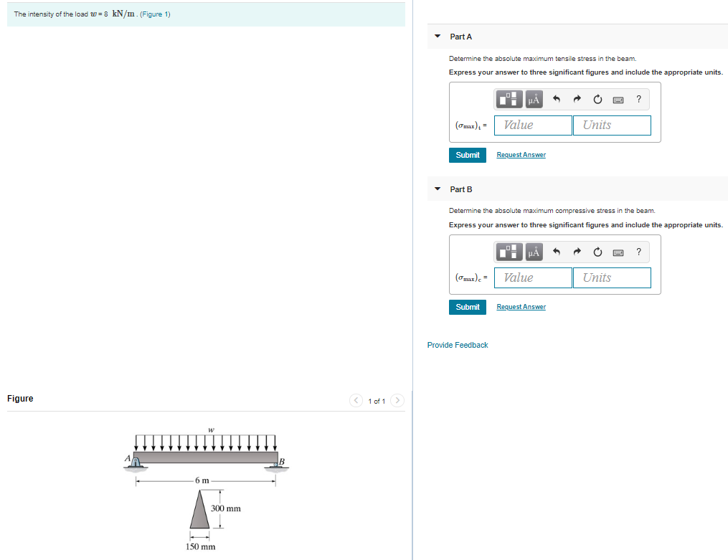The image size is (728, 560).
Task: Click the previous figure navigation arrow
Action: 356,401
